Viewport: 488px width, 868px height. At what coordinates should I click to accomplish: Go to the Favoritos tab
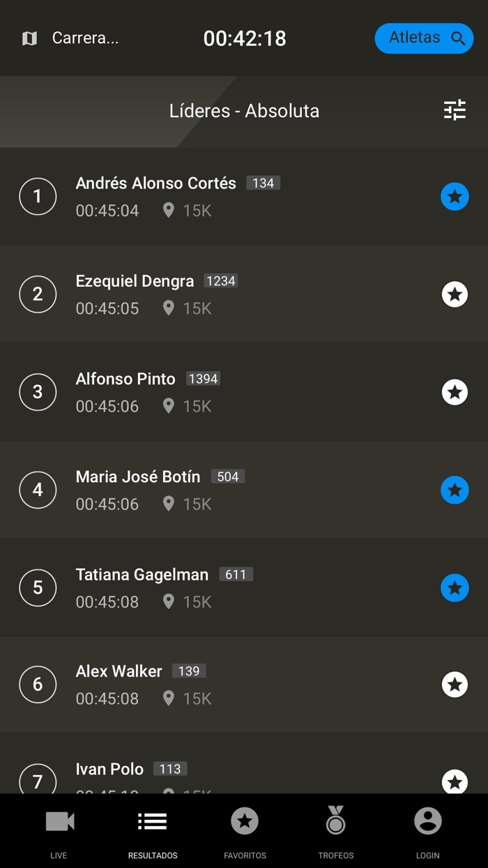click(x=245, y=830)
